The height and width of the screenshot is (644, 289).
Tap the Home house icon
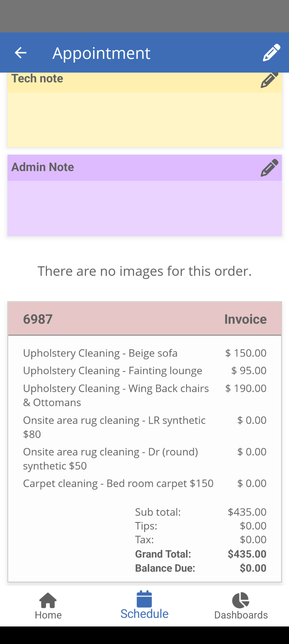[x=48, y=600]
